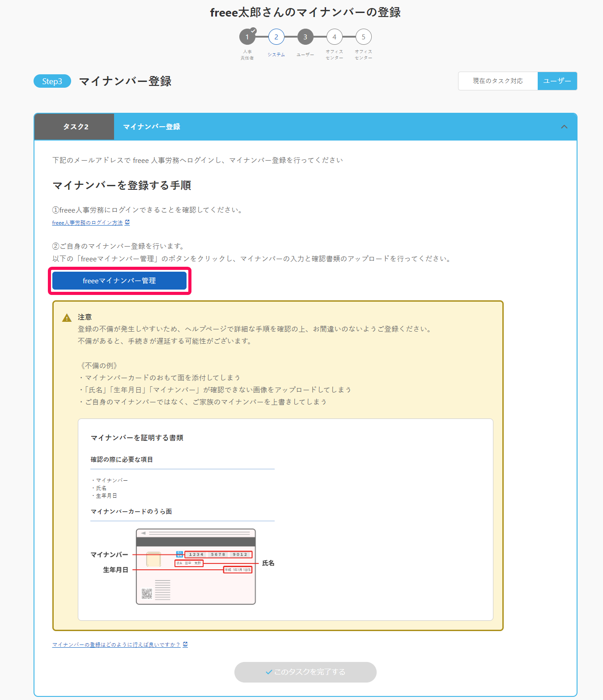Open マイナンバーの登録はどのように行えば良いですか link

pos(116,645)
